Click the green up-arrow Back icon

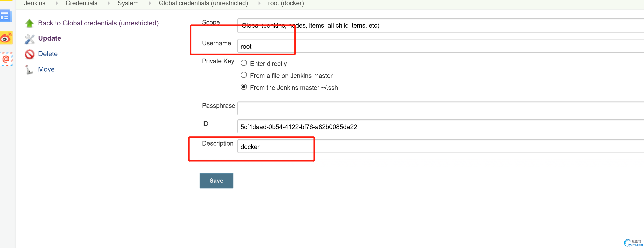(x=29, y=23)
